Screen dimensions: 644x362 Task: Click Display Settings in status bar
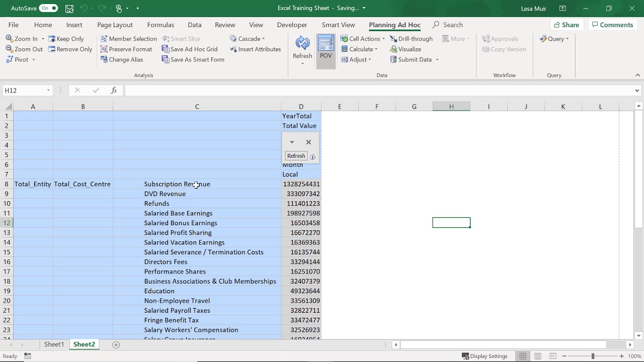[484, 356]
